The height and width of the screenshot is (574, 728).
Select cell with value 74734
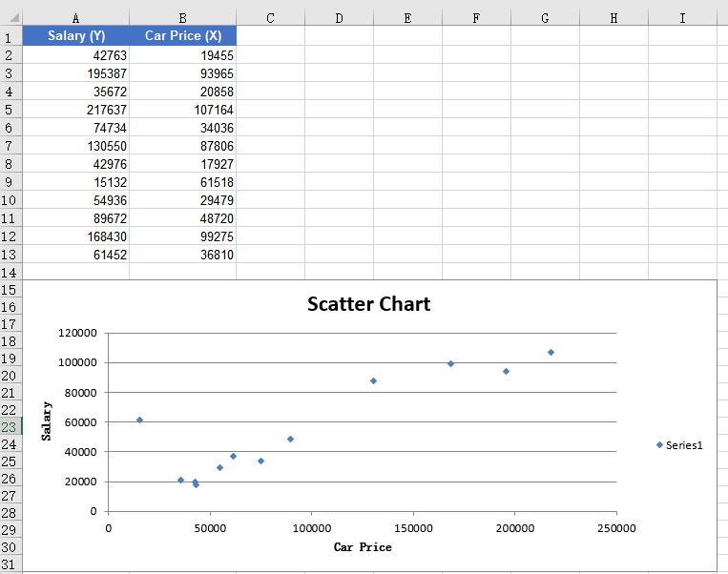(x=75, y=128)
